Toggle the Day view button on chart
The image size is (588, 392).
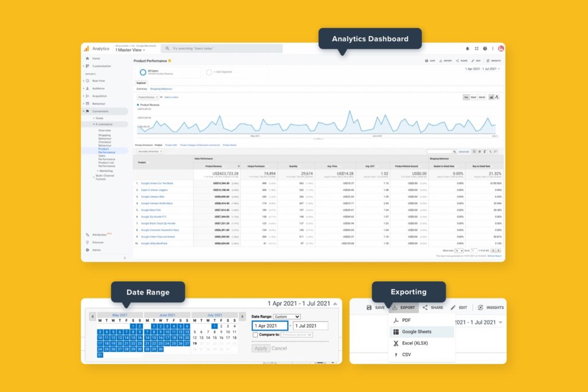(x=466, y=97)
